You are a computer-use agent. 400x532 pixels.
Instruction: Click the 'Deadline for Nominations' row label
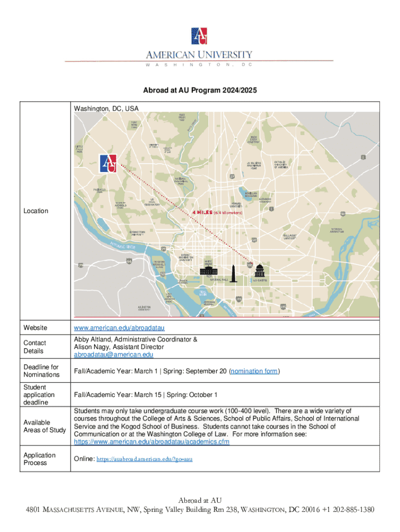(42, 371)
